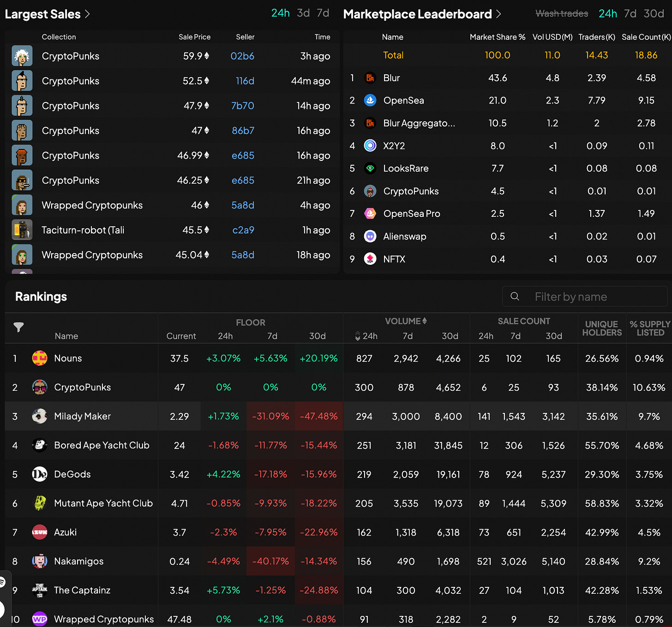Open Nakamigos collection name
The height and width of the screenshot is (627, 672).
[79, 561]
